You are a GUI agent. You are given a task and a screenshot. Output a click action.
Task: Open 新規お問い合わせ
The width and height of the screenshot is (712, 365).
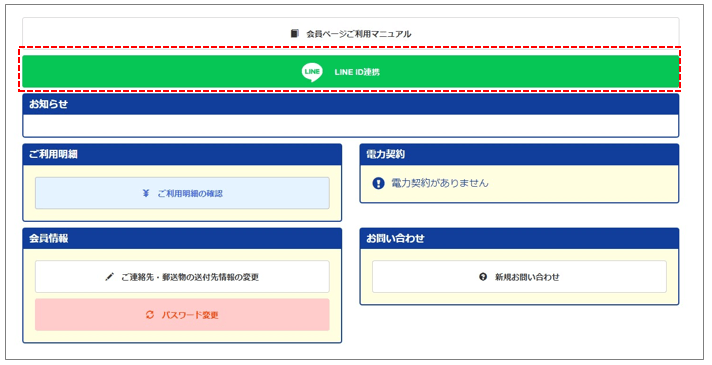pyautogui.click(x=519, y=276)
